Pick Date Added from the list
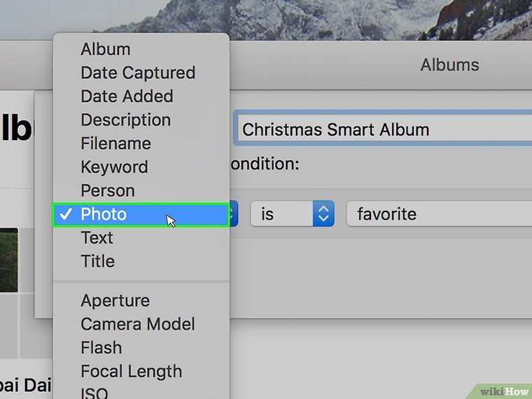The image size is (532, 399). 127,96
